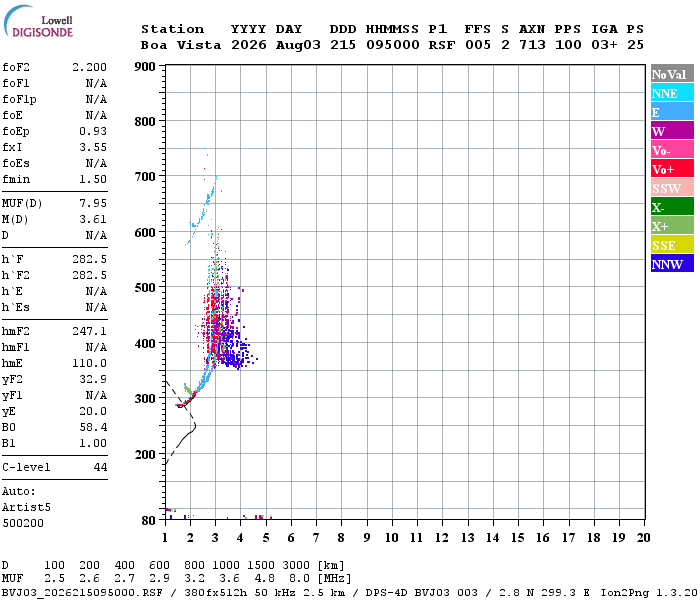
Task: Select the NNW blue legend swatch
Action: click(x=672, y=263)
